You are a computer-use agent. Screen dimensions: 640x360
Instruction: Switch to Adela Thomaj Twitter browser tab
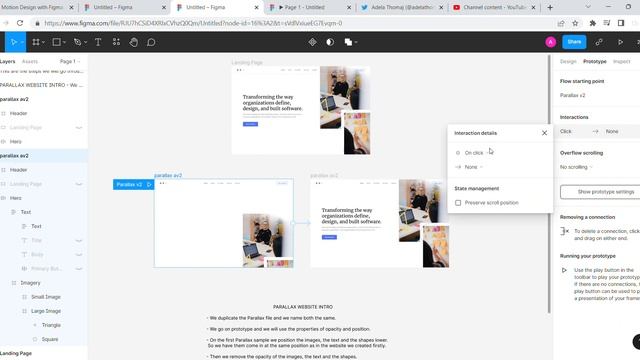[402, 7]
